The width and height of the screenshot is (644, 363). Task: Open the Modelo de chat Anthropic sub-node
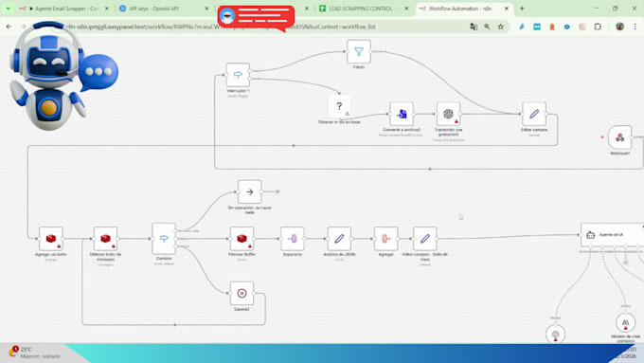(625, 322)
